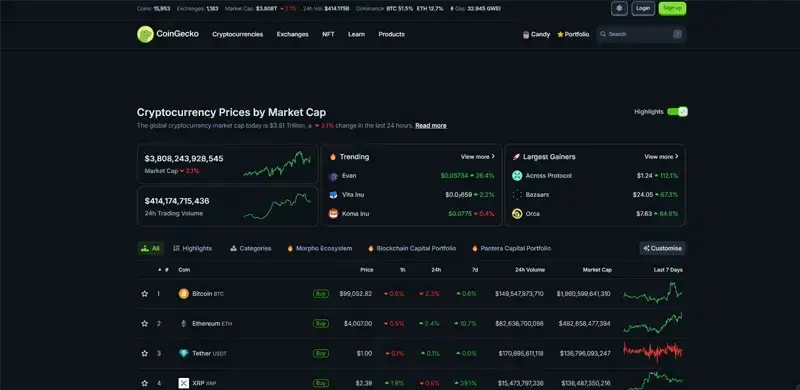Click the Ethereum coin logo

(184, 324)
